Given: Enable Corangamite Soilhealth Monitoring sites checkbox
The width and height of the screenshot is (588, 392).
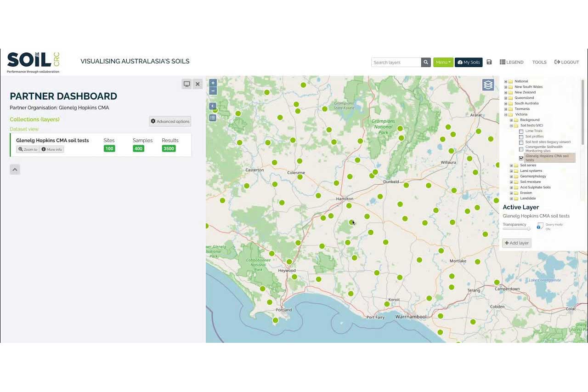Looking at the screenshot, I should (x=521, y=149).
